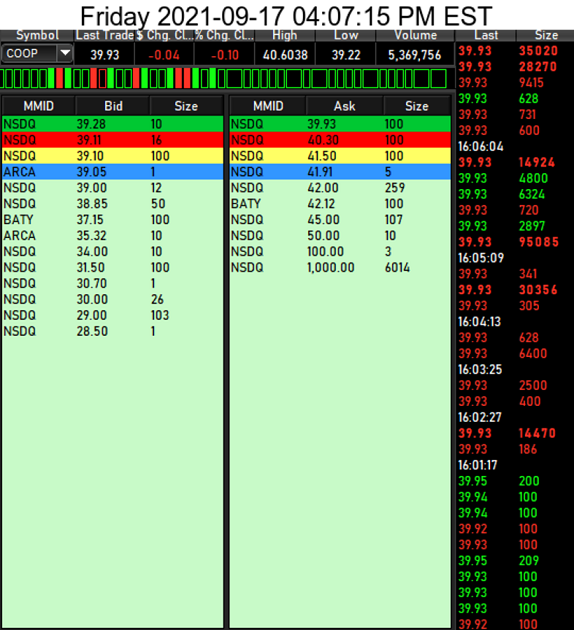The width and height of the screenshot is (574, 630).
Task: Select the 39.11 bid on the red row
Action: click(89, 140)
